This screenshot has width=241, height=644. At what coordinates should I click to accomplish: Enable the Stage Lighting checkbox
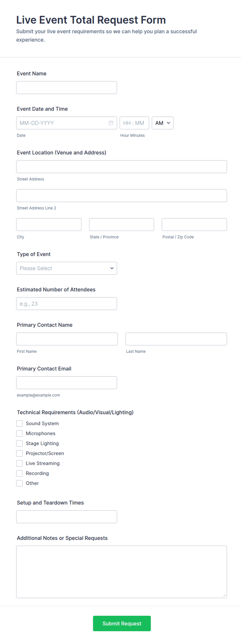click(19, 443)
